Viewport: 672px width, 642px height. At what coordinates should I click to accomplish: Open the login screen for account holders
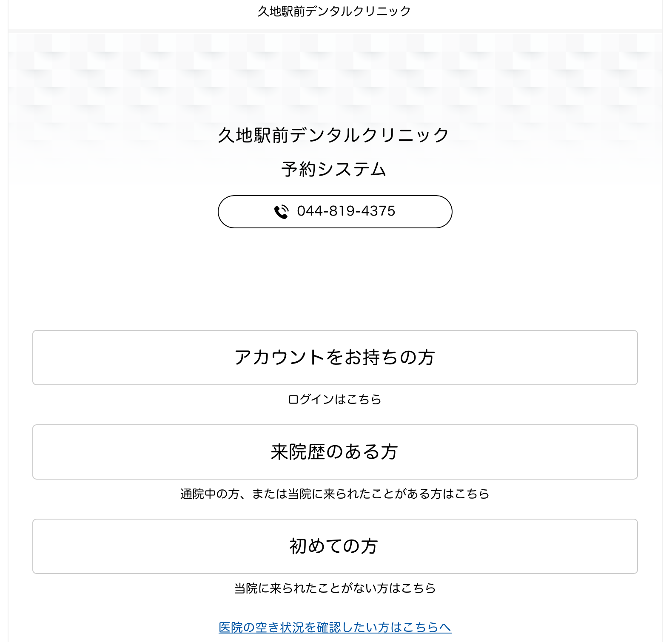(x=335, y=358)
